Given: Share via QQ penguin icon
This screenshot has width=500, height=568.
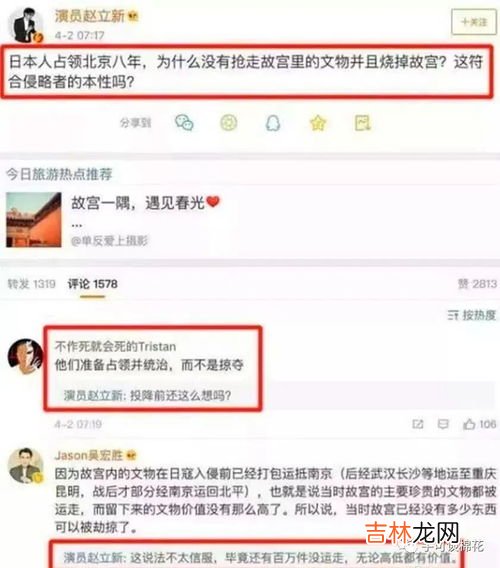Looking at the screenshot, I should click(273, 123).
